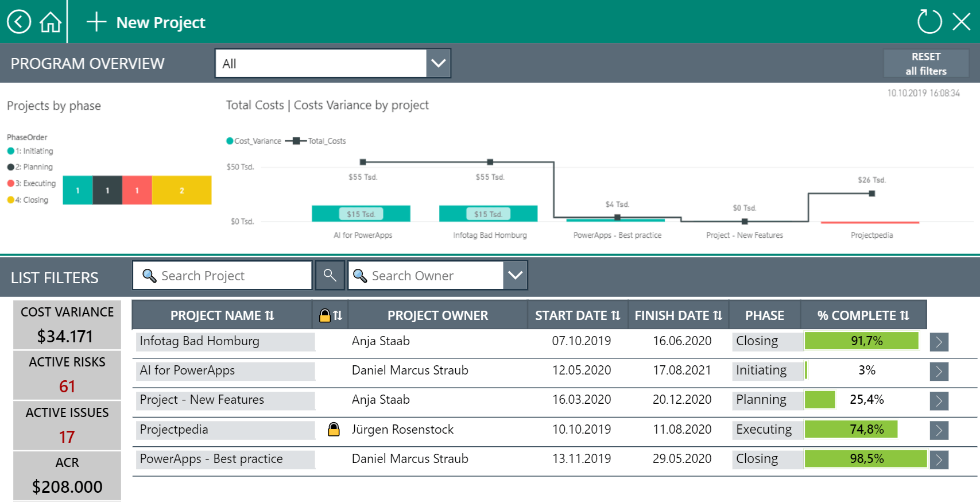
Task: Select the dark Planning segment in phase chart
Action: pyautogui.click(x=107, y=190)
